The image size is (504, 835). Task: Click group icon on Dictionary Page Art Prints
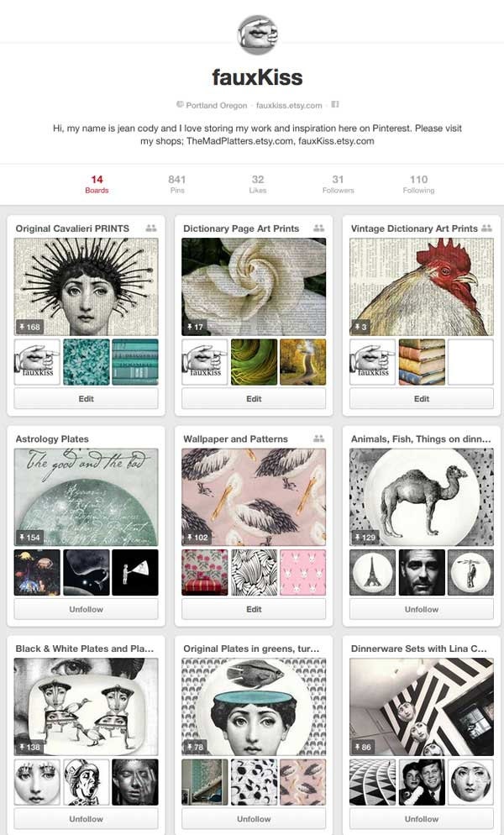pyautogui.click(x=319, y=228)
